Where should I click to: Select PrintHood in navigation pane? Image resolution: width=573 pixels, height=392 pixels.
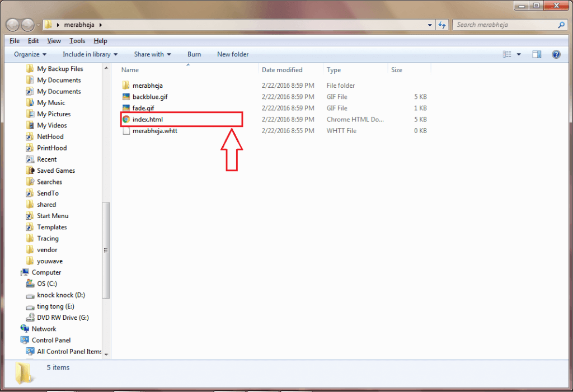coord(51,148)
